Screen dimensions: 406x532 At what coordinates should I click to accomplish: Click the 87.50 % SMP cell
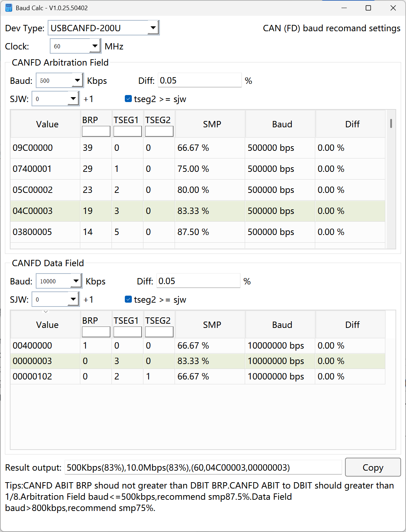[210, 232]
